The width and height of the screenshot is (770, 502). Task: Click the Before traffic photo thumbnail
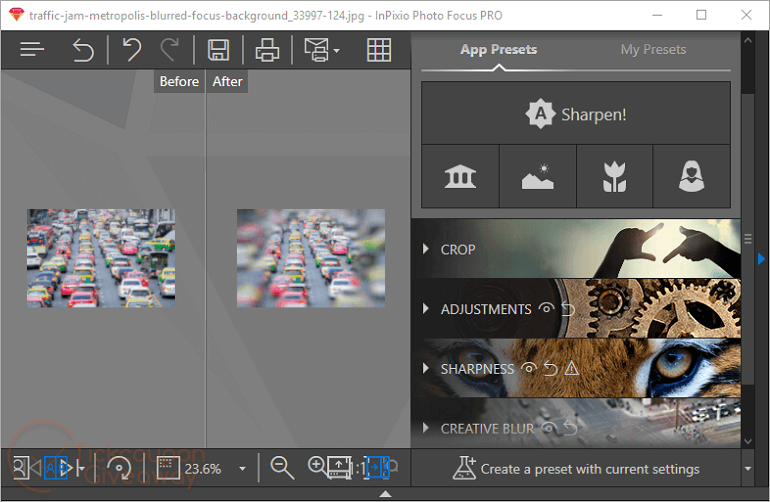click(101, 258)
